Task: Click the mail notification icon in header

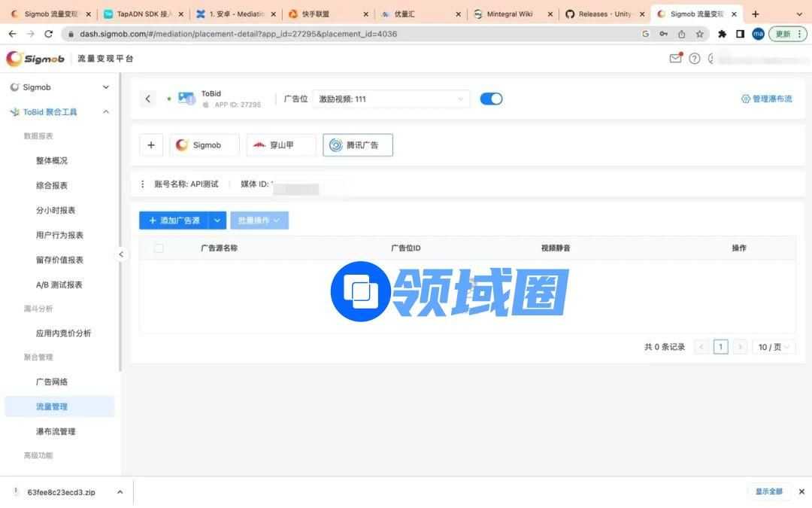Action: [x=675, y=59]
